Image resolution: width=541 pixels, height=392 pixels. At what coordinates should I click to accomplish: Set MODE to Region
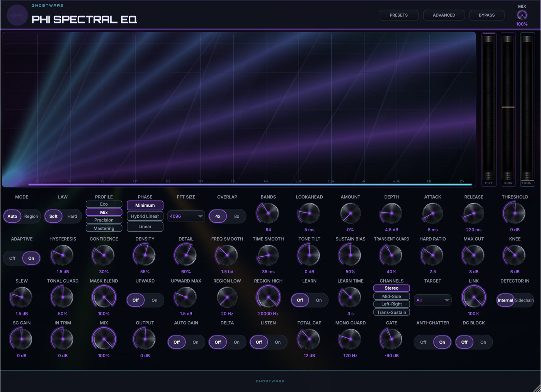31,216
